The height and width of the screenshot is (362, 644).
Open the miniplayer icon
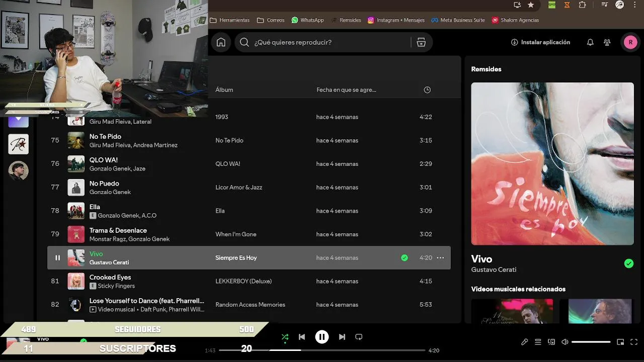[620, 342]
